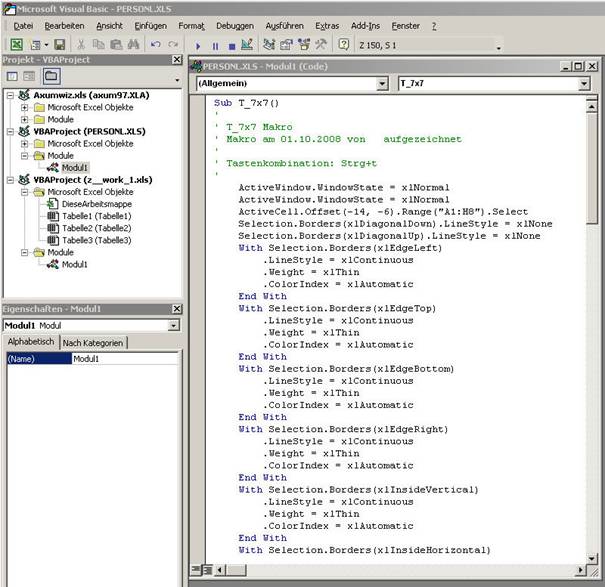
Task: Open the Debuggen menu
Action: pyautogui.click(x=235, y=24)
